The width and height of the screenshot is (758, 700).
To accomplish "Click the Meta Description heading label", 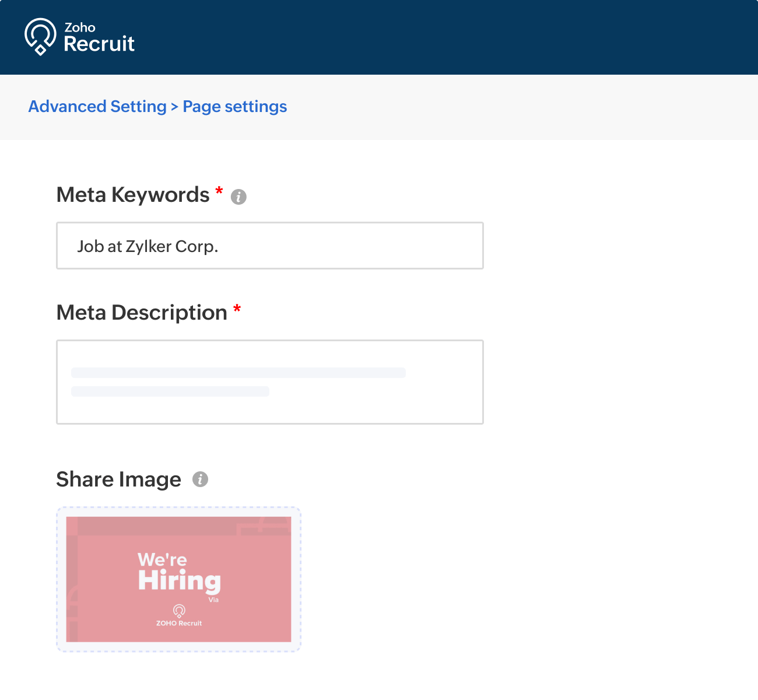I will click(142, 313).
